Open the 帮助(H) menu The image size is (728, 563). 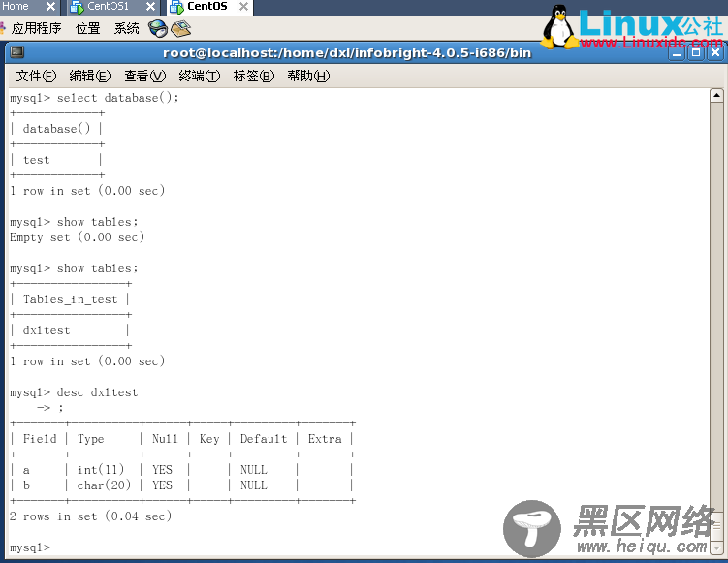pyautogui.click(x=308, y=76)
